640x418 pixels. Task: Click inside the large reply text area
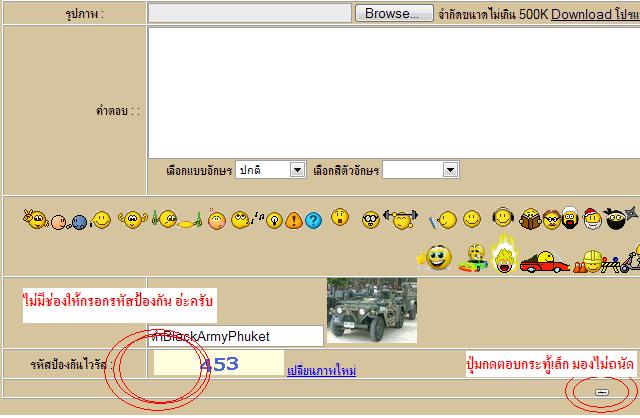coord(390,90)
